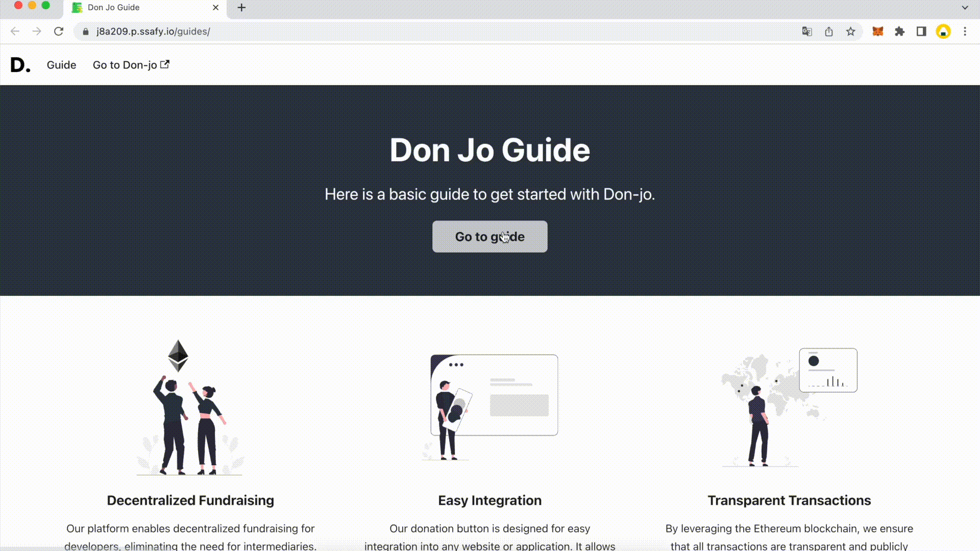Open the Guide navigation link
The height and width of the screenshot is (551, 980).
pos(61,65)
